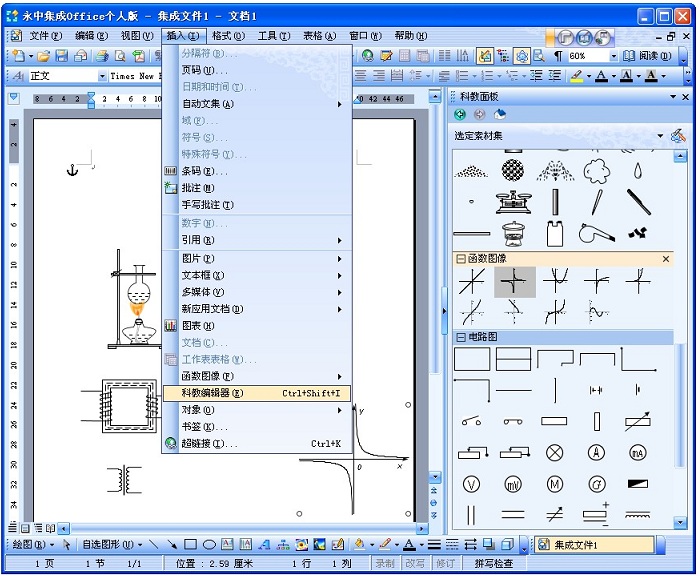Collapse the 函数图像 section
Viewport: 700px width, 576px height.
coord(460,259)
